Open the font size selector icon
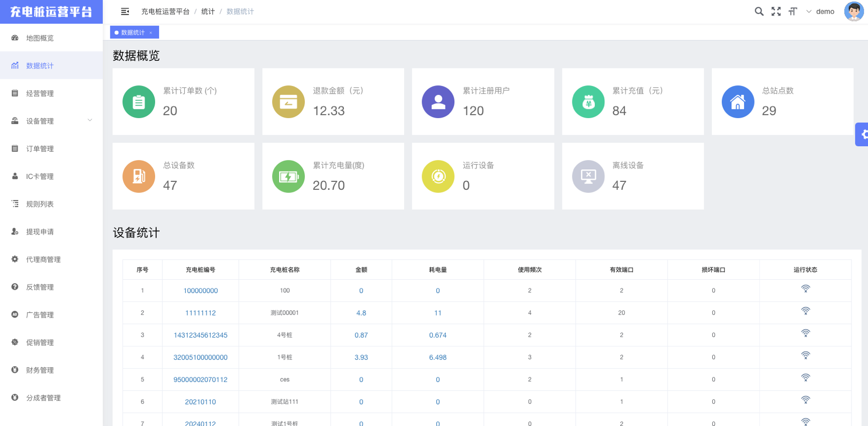This screenshot has width=868, height=426. (x=793, y=12)
